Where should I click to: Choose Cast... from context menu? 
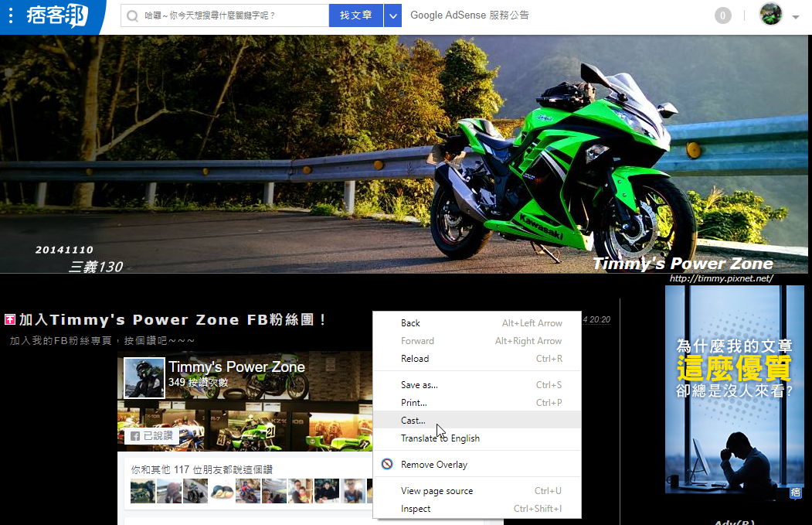477,421
